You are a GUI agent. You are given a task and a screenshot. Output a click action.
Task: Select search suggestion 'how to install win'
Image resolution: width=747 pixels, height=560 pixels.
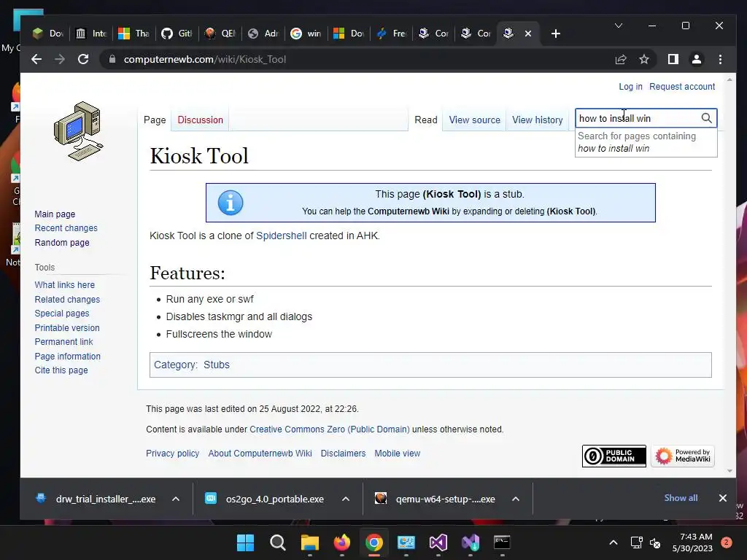pos(646,142)
